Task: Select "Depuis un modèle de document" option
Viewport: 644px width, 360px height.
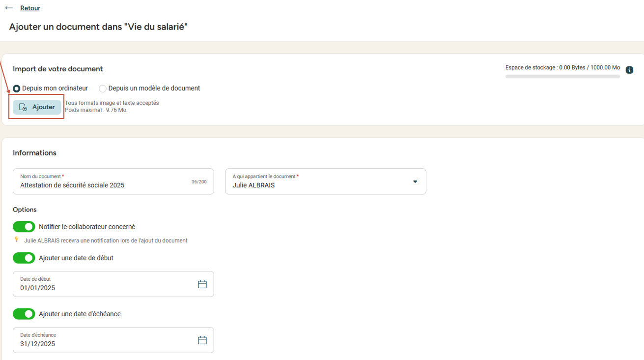Action: tap(103, 89)
